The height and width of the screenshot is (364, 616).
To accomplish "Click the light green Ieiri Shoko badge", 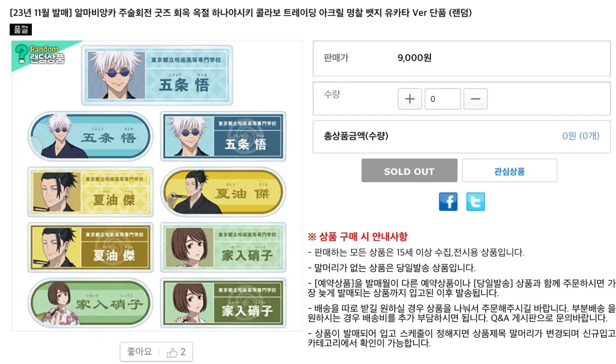I will click(223, 247).
